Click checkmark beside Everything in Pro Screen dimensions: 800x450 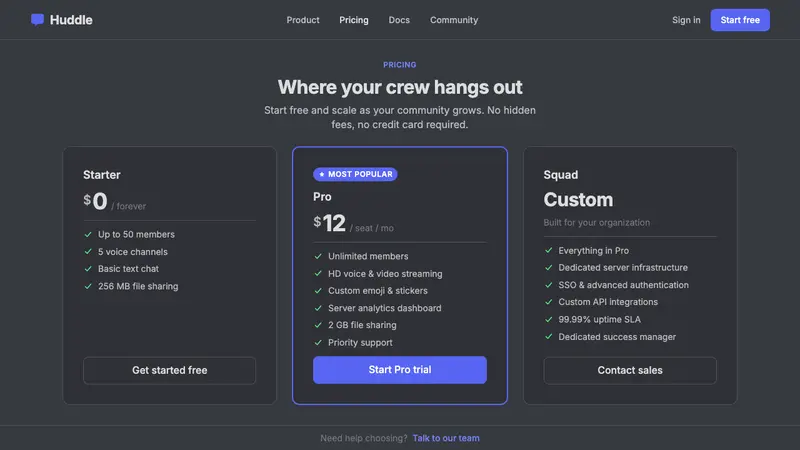[548, 251]
